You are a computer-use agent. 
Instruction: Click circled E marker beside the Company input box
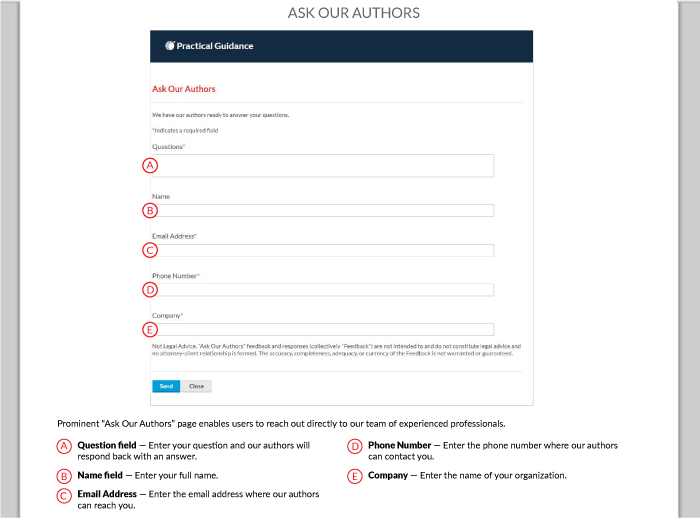(x=150, y=329)
